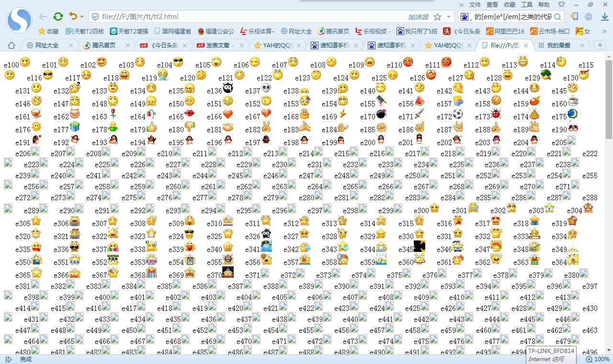613x364 pixels.
Task: Open the 工具 menu
Action: [527, 4]
